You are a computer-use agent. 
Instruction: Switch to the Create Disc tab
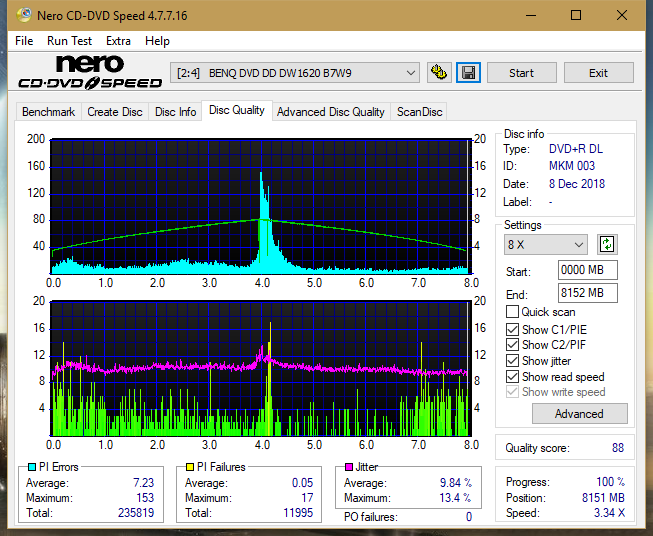(x=115, y=112)
